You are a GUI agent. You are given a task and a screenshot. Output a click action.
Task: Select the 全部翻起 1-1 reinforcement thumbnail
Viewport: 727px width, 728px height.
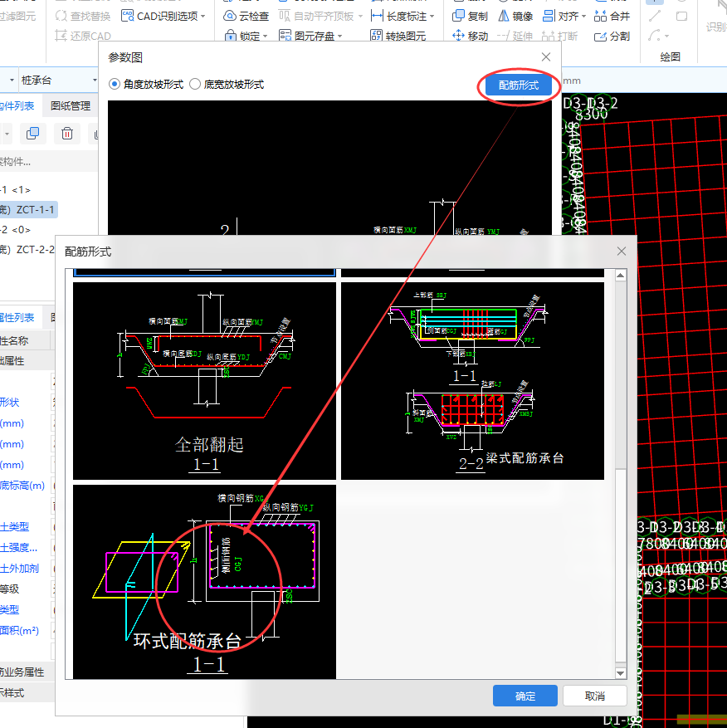coord(204,381)
